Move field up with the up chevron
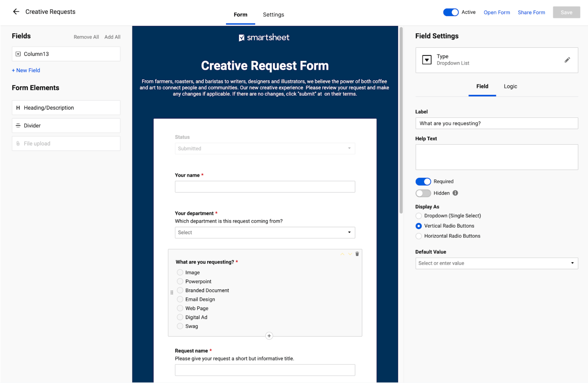Viewport: 588px width, 383px height. [342, 254]
